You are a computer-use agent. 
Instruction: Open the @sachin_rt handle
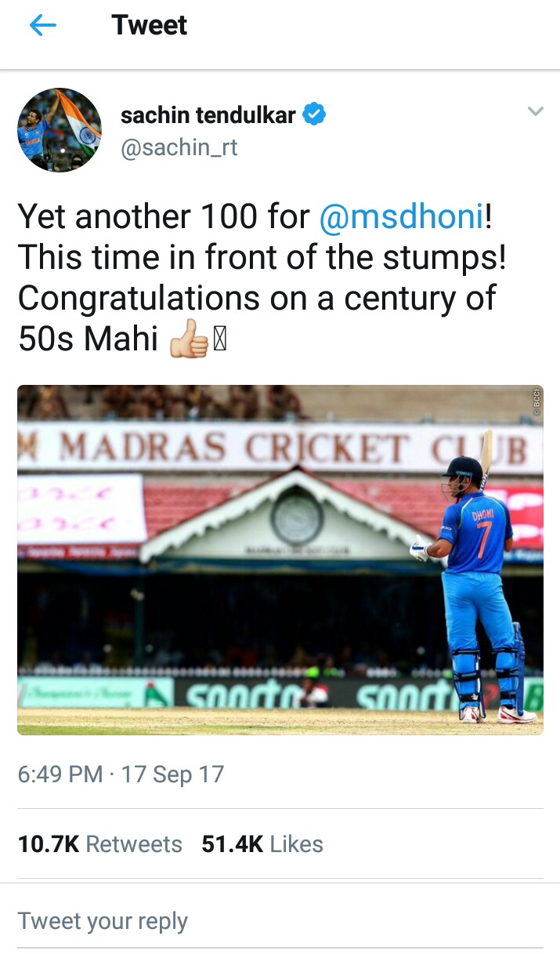tap(179, 147)
